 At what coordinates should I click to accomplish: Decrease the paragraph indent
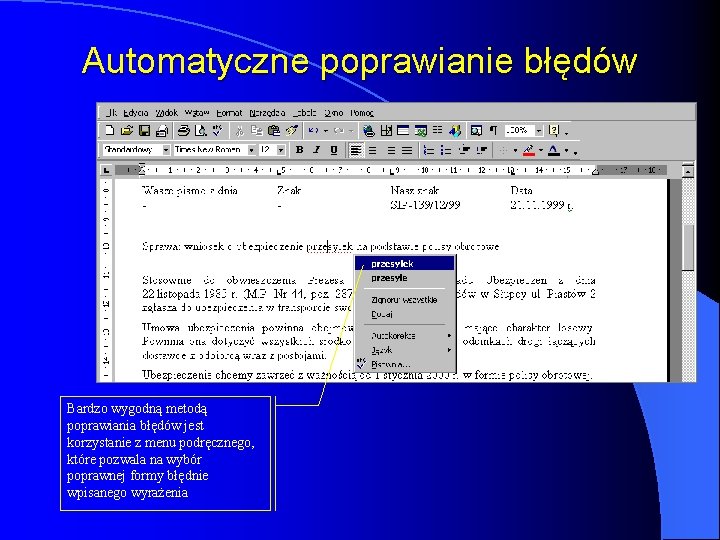tap(464, 150)
